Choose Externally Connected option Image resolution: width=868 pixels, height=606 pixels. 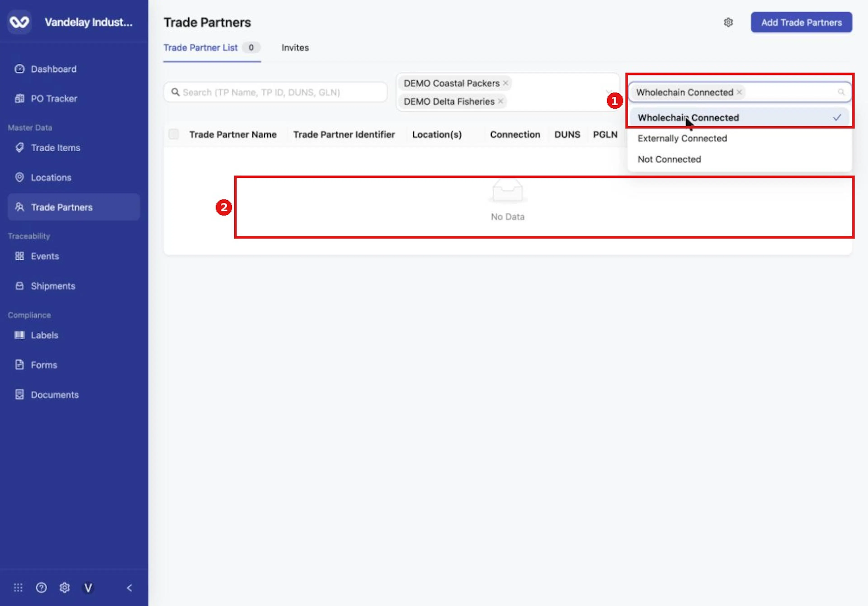pyautogui.click(x=739, y=138)
